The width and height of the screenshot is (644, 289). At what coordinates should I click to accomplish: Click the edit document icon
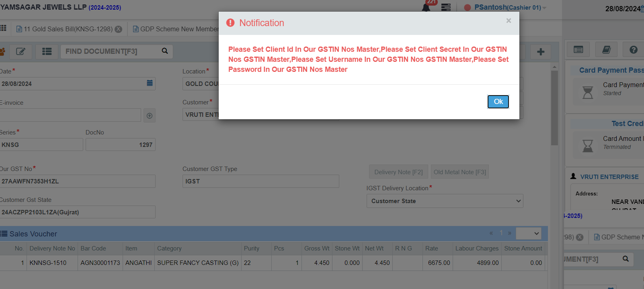click(21, 51)
